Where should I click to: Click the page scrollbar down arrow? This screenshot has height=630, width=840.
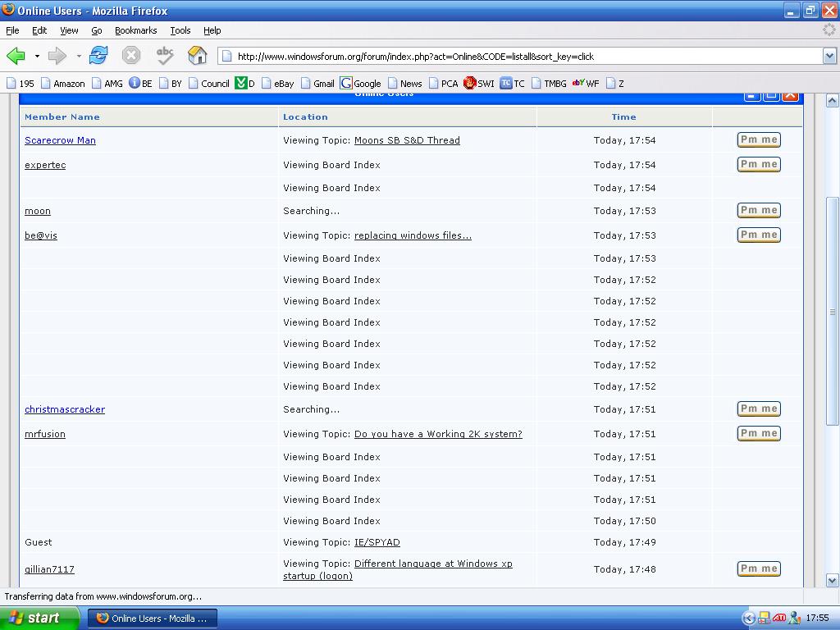coord(832,580)
